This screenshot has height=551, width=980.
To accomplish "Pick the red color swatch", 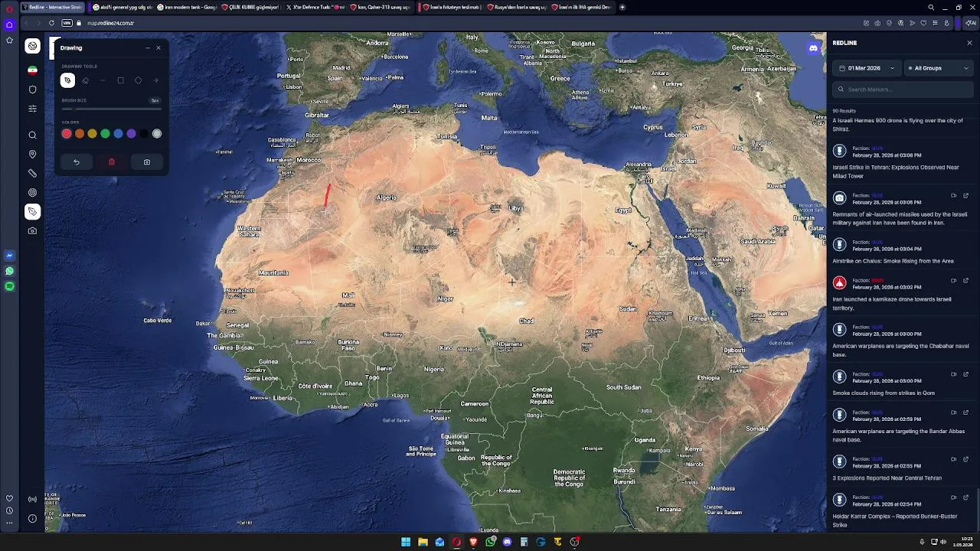I will click(x=67, y=134).
